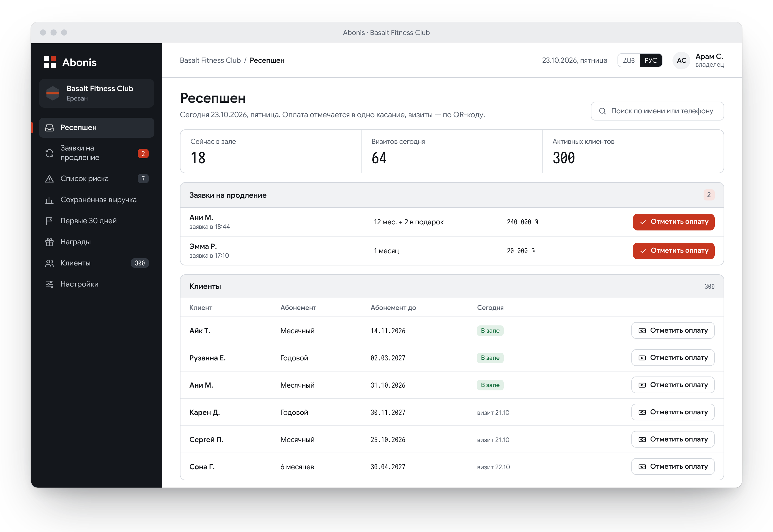Click the Abonis logo icon
773x532 pixels.
(x=50, y=62)
